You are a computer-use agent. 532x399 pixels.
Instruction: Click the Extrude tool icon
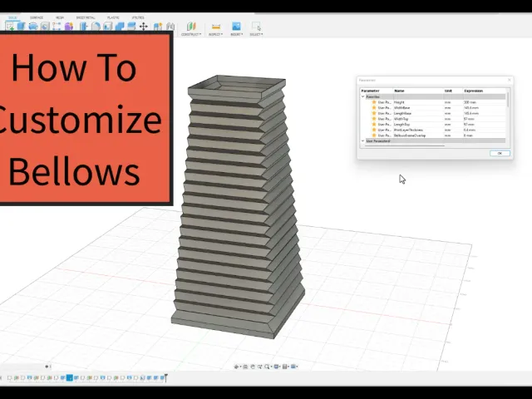[22, 26]
